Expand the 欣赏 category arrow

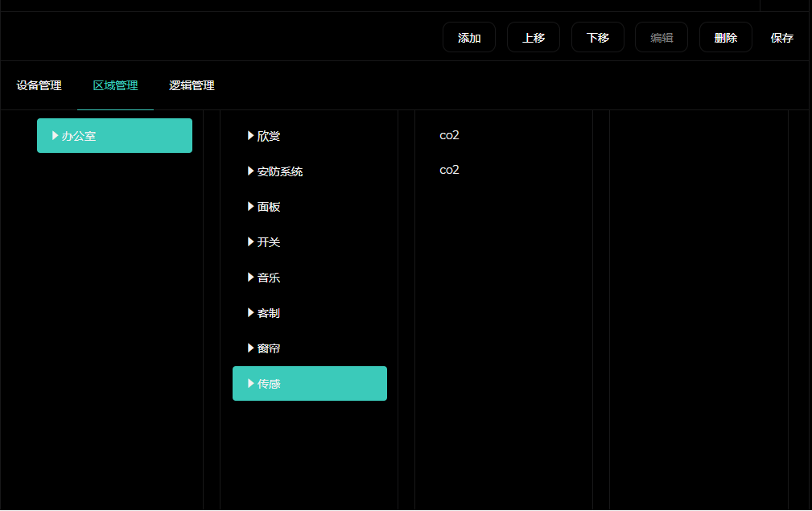(250, 136)
